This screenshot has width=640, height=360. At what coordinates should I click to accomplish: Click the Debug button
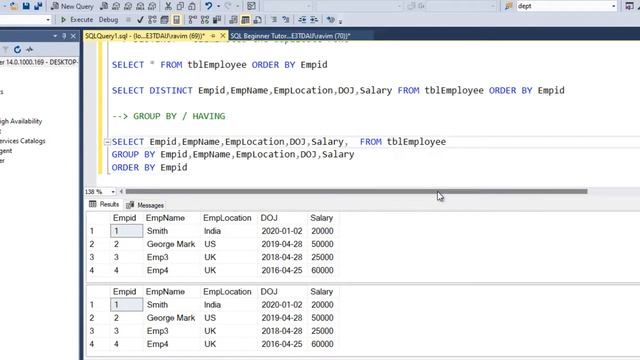108,20
